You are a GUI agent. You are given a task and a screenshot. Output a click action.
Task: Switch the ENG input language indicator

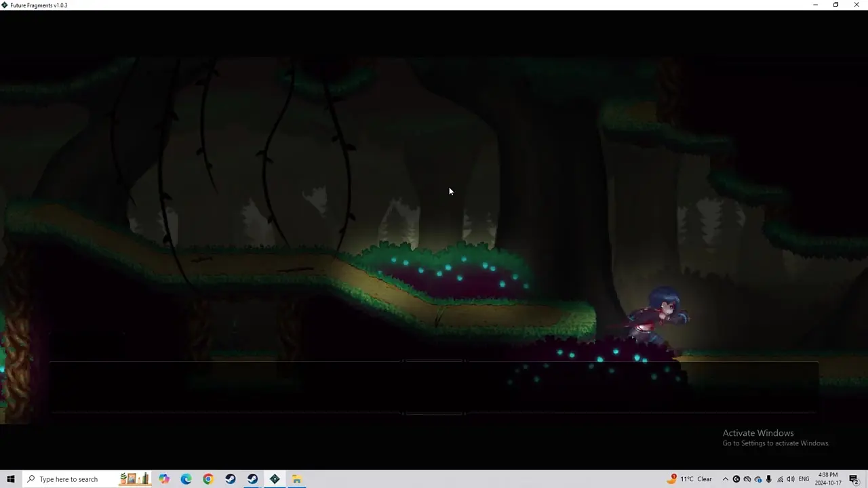[804, 479]
